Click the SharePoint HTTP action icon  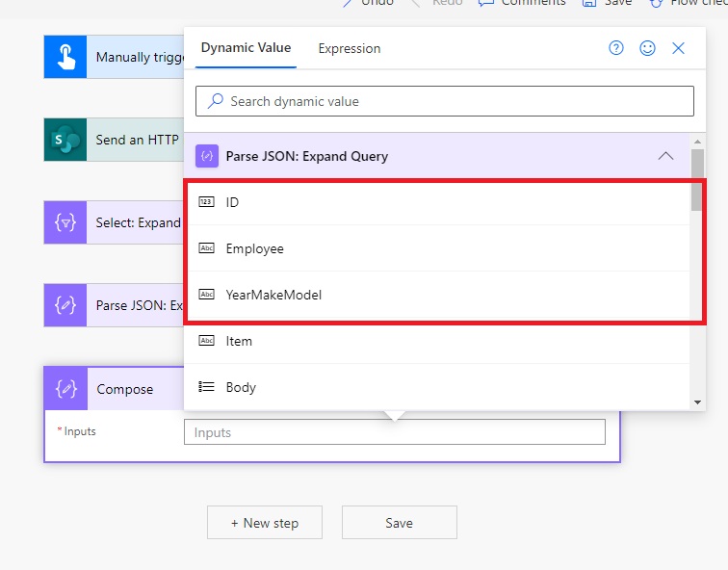pyautogui.click(x=65, y=140)
